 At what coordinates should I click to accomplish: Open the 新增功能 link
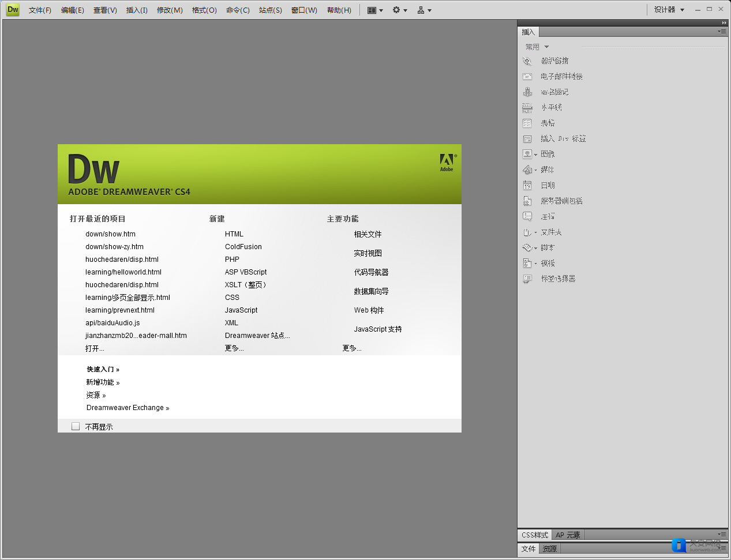point(103,382)
